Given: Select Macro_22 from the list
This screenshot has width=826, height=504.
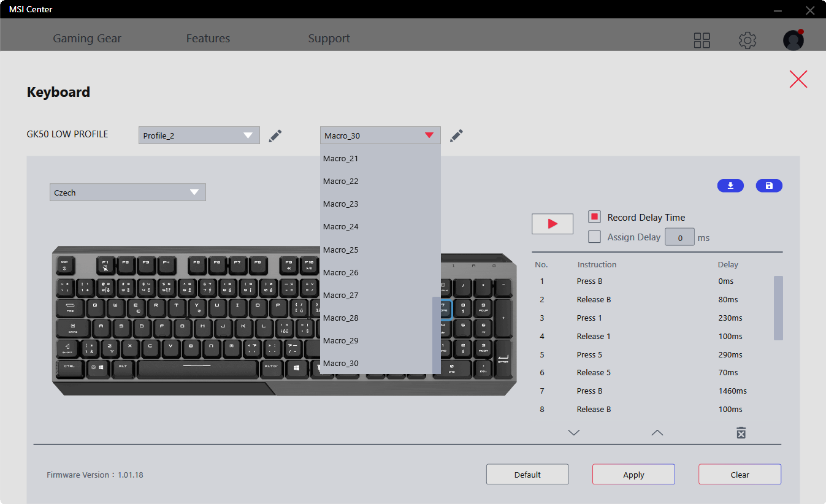Looking at the screenshot, I should click(376, 181).
